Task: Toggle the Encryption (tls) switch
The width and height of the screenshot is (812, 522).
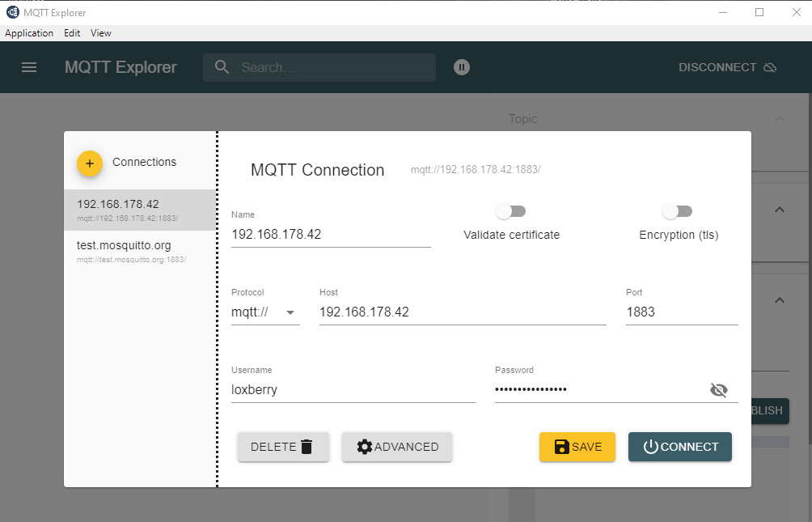Action: point(678,211)
